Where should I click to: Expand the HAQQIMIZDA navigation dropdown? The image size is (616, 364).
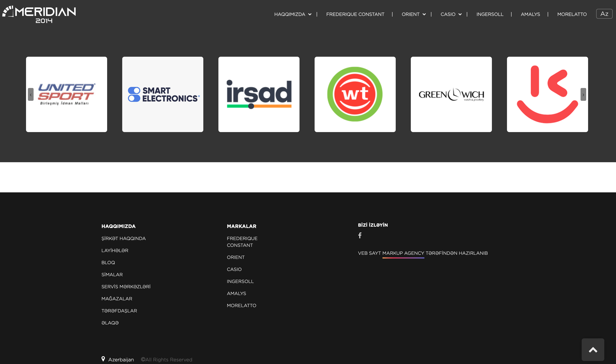(x=293, y=14)
